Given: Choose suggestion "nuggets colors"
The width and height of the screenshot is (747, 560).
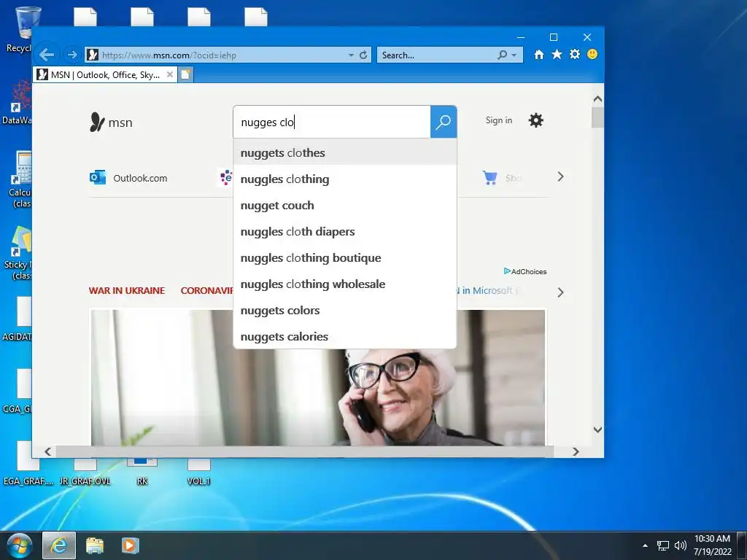Looking at the screenshot, I should [345, 310].
